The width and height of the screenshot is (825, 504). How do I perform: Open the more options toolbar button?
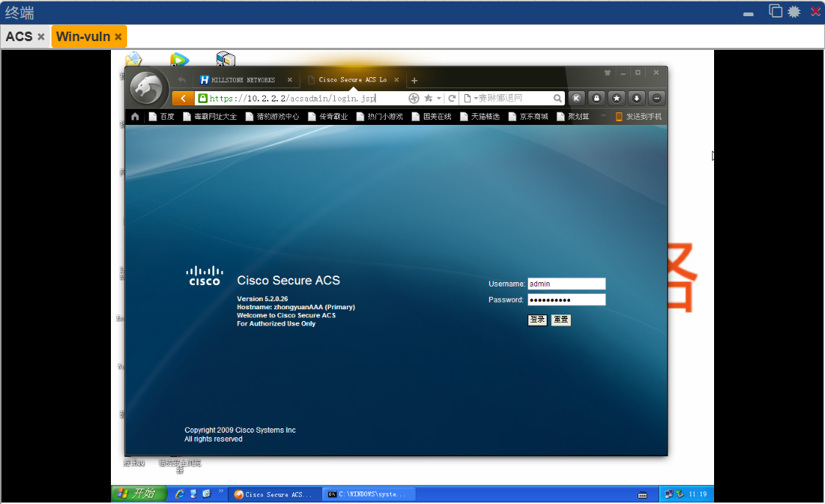pyautogui.click(x=657, y=98)
